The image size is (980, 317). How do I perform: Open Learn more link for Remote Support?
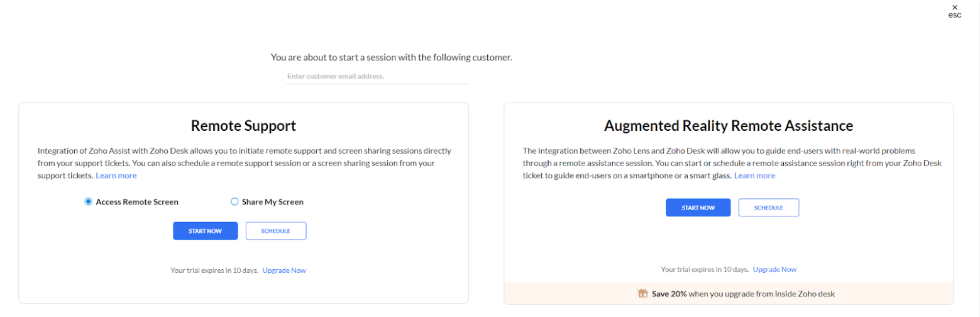(x=116, y=175)
